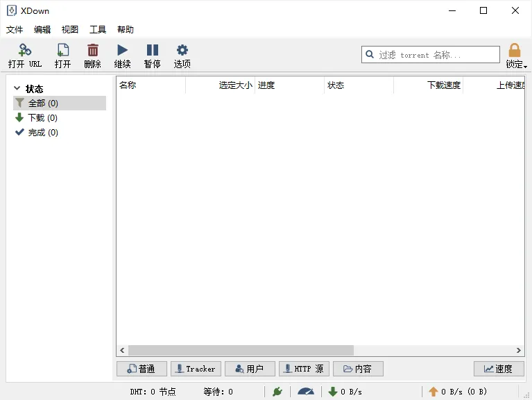Screen dimensions: 532x400
Task: Switch to the Tracker tab
Action: point(196,369)
